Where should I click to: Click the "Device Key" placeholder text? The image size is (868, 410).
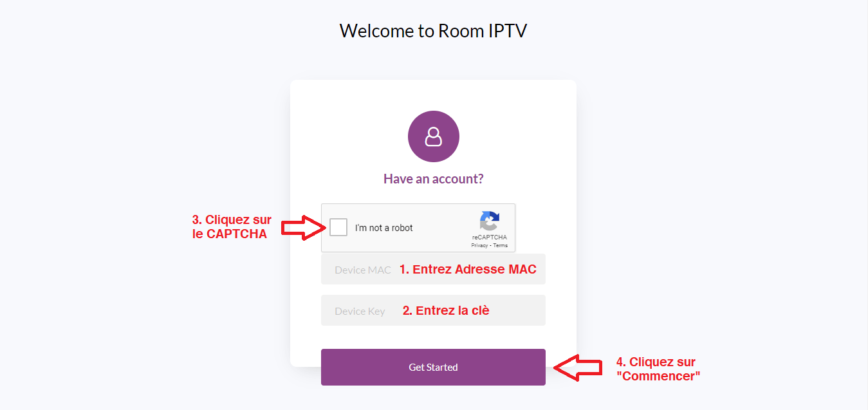click(360, 311)
